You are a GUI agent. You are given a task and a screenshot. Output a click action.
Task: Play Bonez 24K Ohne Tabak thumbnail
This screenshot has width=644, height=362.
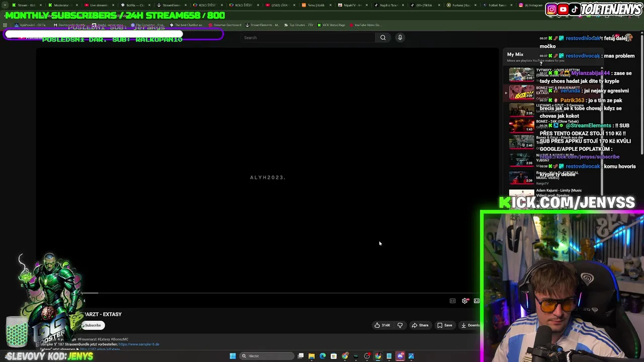click(521, 126)
